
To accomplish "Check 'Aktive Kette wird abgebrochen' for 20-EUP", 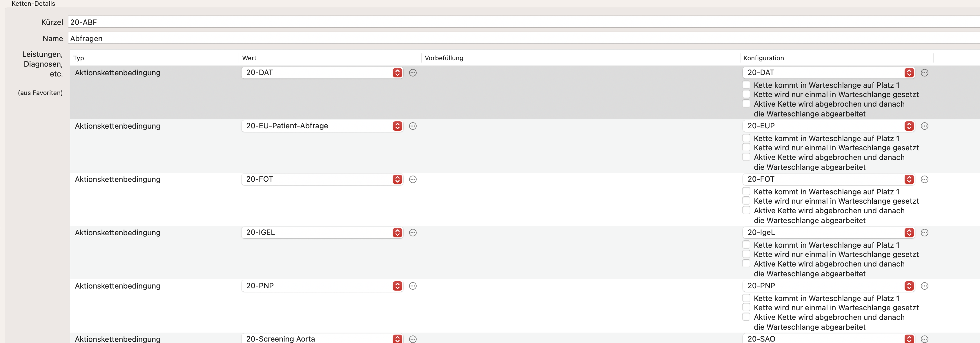I will coord(746,157).
